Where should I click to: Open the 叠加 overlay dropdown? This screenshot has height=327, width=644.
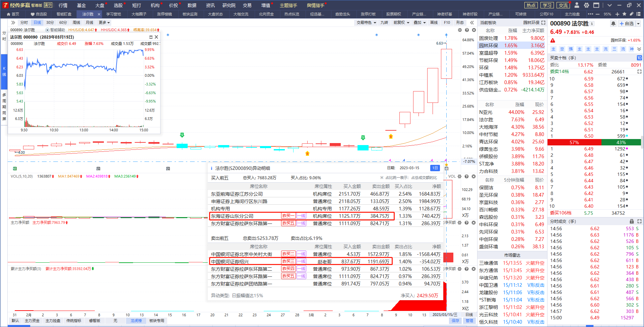coord(420,22)
